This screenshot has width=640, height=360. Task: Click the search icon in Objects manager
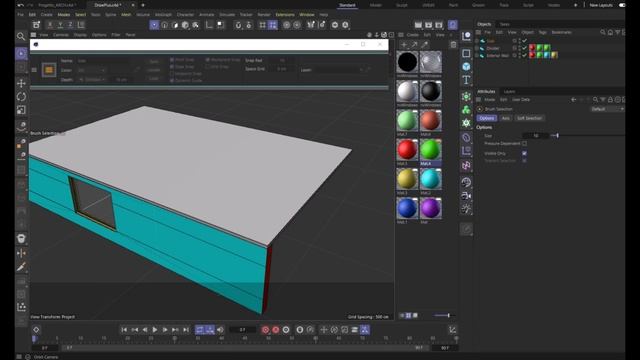(x=602, y=32)
